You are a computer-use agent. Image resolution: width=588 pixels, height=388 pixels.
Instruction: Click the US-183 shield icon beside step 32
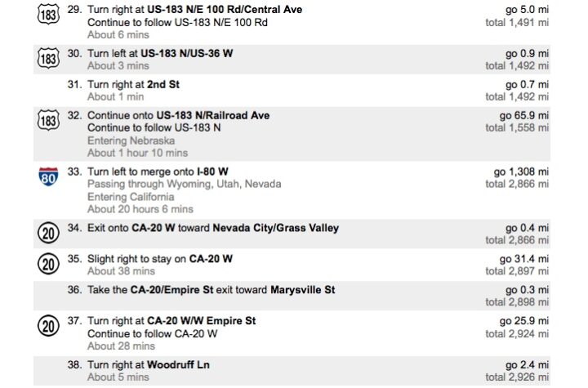tap(48, 120)
